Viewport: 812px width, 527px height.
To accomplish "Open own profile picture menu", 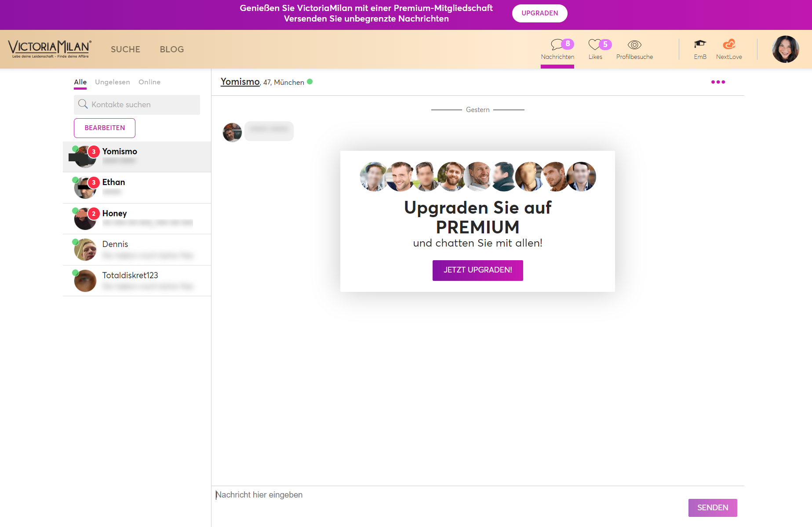I will point(785,49).
